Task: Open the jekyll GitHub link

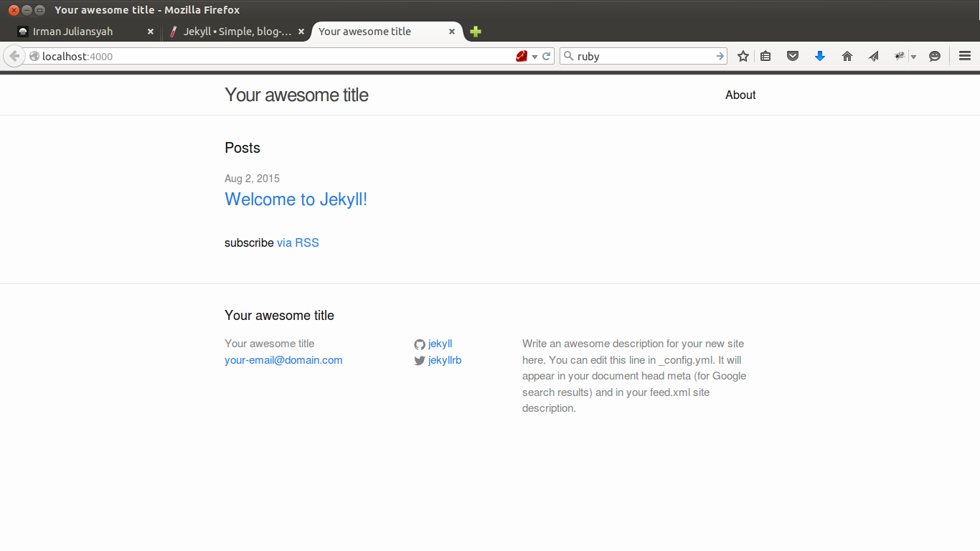Action: [x=440, y=344]
